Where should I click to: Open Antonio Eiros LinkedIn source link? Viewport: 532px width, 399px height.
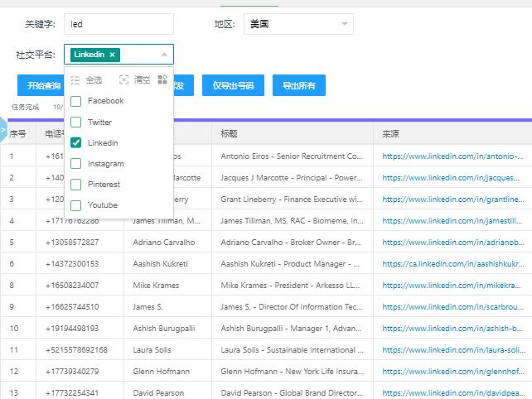tap(452, 156)
